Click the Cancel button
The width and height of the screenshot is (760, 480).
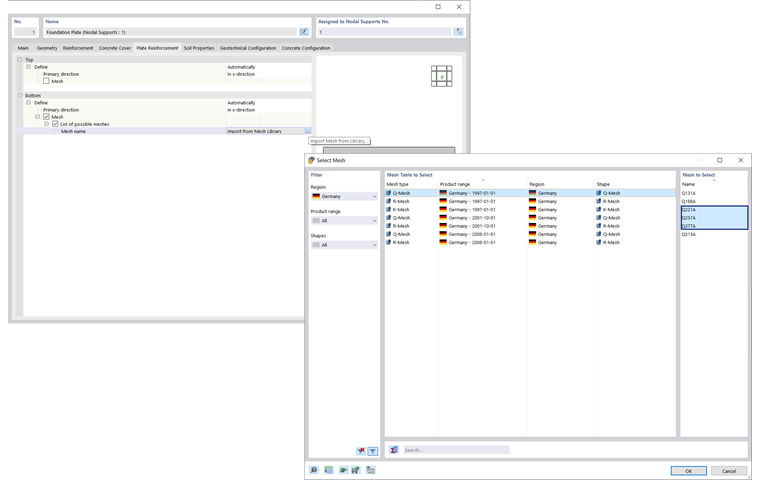pyautogui.click(x=729, y=471)
